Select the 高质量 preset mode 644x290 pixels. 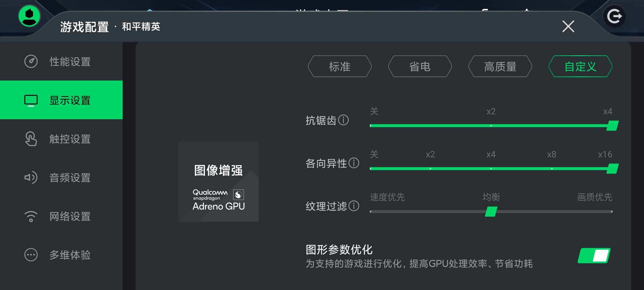click(500, 66)
